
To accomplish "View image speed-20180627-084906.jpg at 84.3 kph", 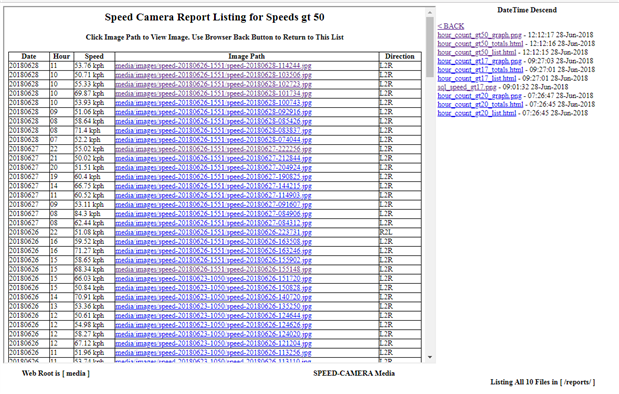I will 213,214.
